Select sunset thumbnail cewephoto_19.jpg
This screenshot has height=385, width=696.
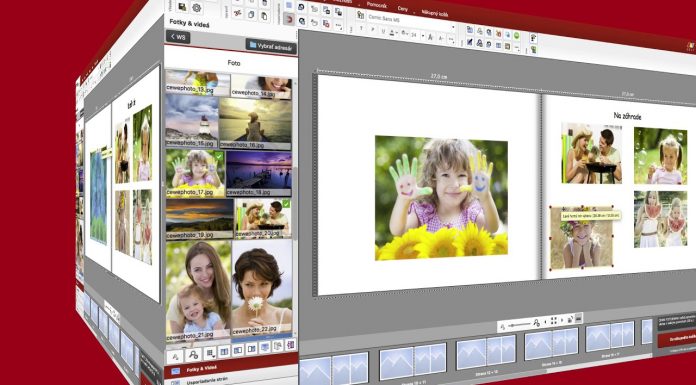point(200,218)
